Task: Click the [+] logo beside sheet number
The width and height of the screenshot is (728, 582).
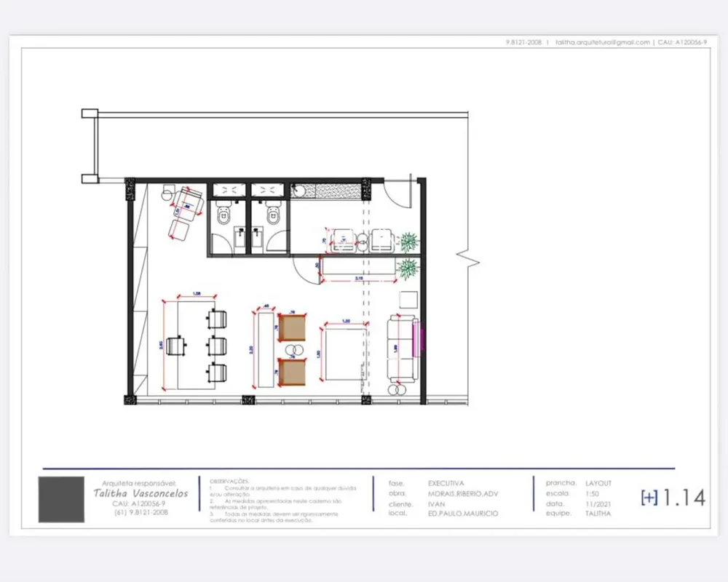Action: [649, 498]
